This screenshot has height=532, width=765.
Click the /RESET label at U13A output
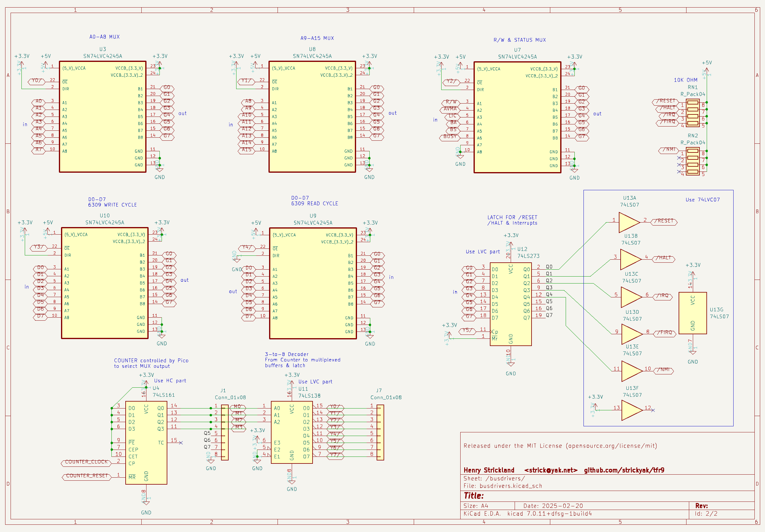(664, 222)
